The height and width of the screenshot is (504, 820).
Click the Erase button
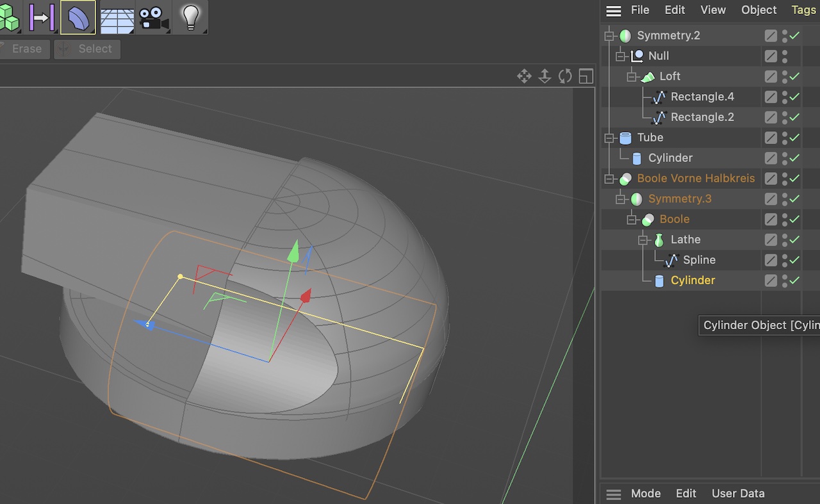point(24,49)
